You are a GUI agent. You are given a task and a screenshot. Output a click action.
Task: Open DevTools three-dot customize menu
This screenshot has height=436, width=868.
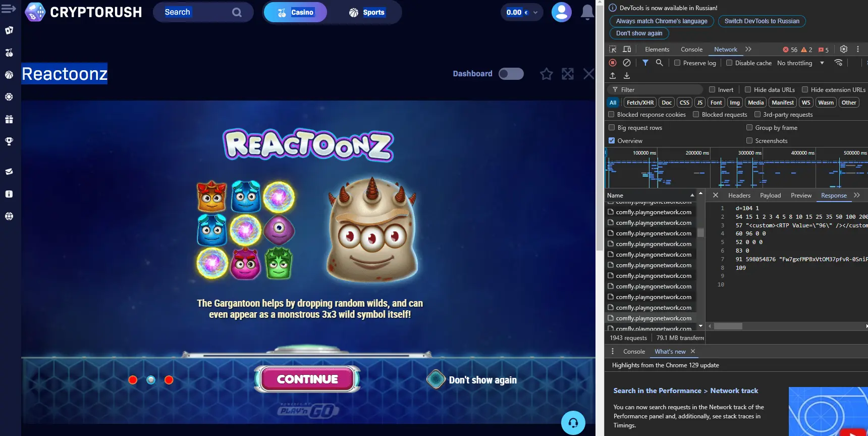858,49
